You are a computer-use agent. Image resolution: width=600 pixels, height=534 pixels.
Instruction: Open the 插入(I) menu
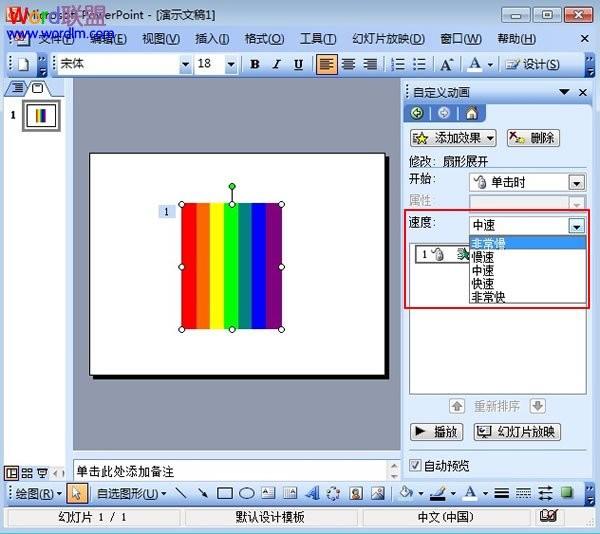[x=212, y=39]
